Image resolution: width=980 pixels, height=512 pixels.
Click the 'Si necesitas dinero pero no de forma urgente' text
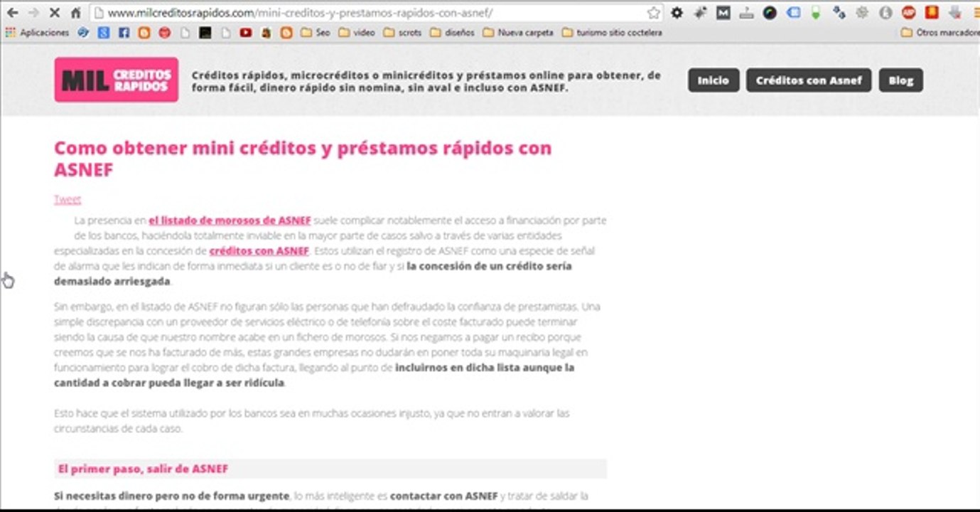pos(171,496)
